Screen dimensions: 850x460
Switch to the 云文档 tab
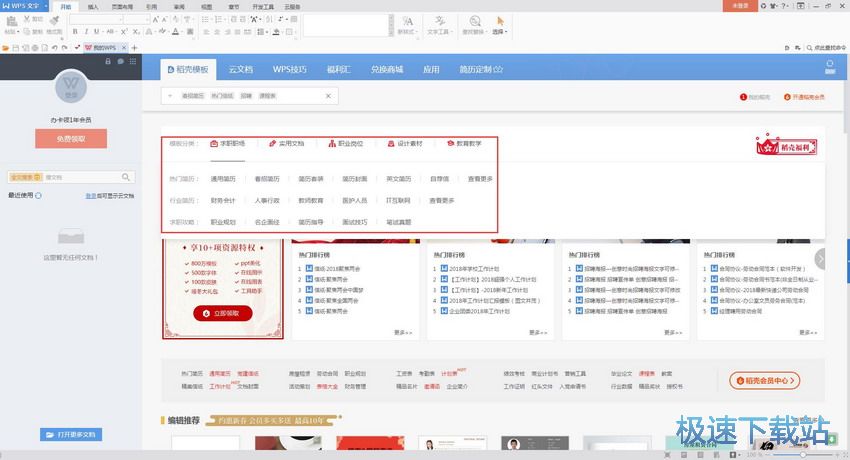click(x=241, y=69)
